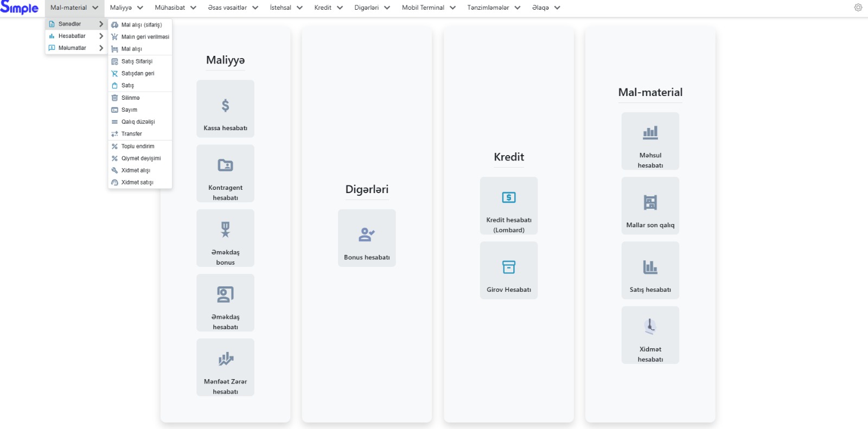Image resolution: width=868 pixels, height=429 pixels.
Task: Click the Girov Hesabatı archive icon
Action: tap(508, 267)
